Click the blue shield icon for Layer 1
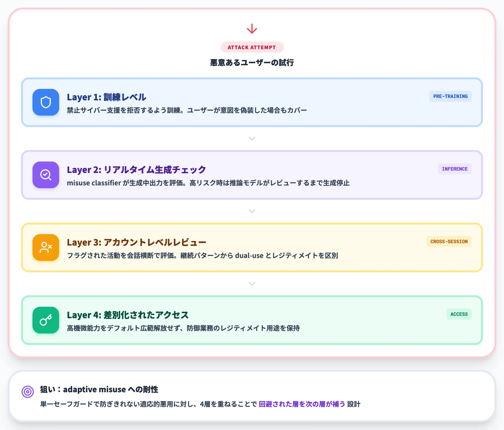The image size is (504, 430). click(x=46, y=102)
